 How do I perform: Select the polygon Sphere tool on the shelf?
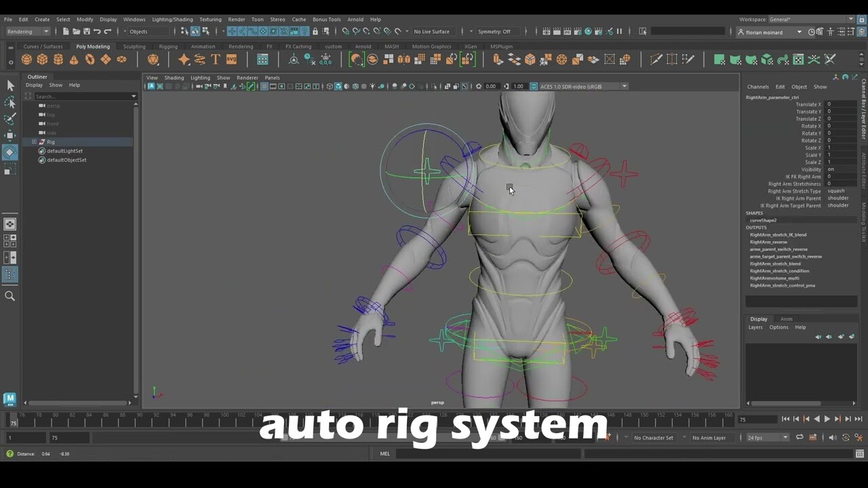(x=25, y=60)
